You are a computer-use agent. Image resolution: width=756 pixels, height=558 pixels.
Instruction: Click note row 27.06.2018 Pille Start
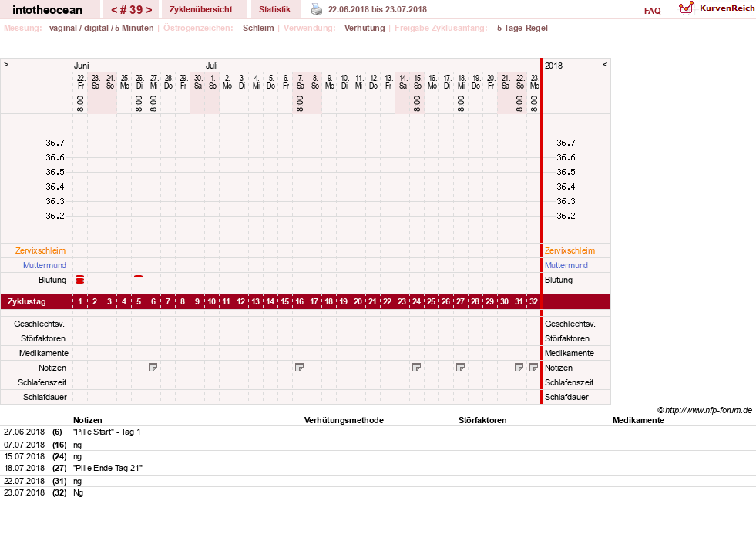[378, 432]
